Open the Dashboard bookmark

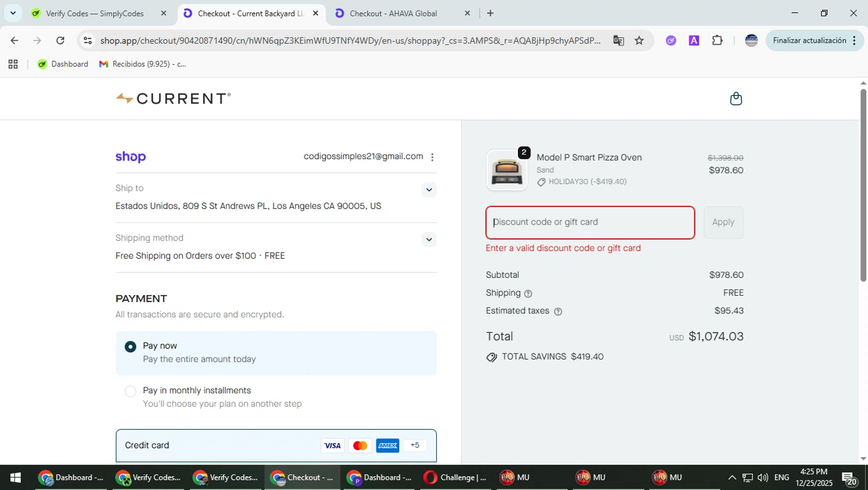click(x=63, y=64)
